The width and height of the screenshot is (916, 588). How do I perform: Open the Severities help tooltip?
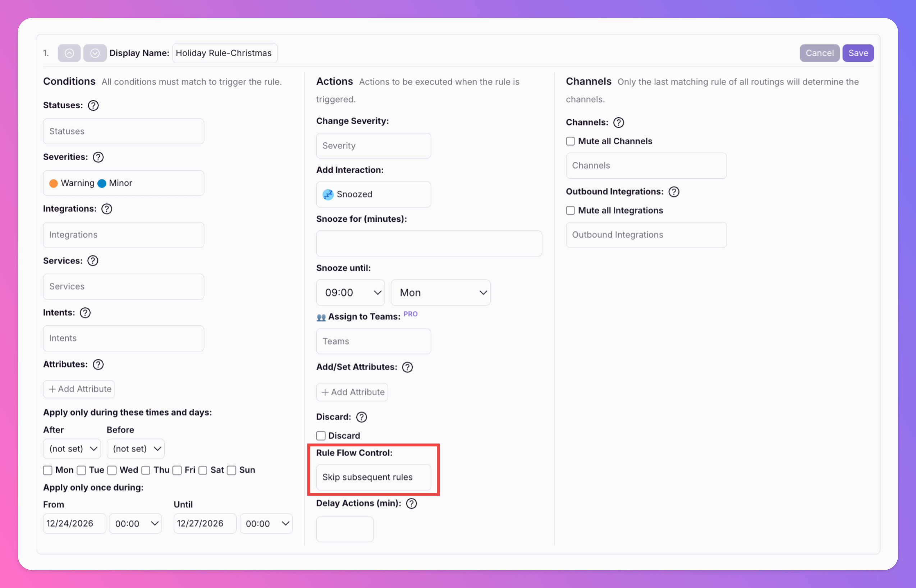coord(98,157)
